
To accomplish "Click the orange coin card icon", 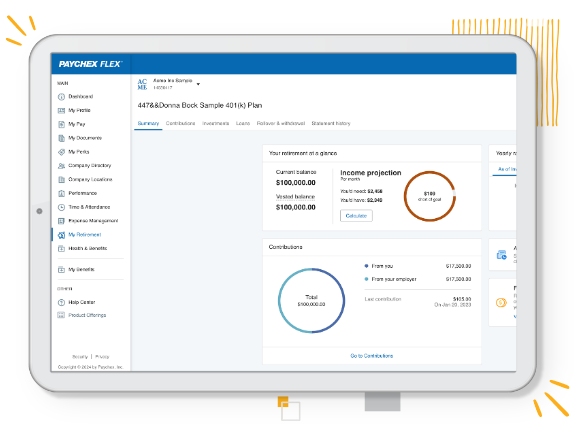I will pyautogui.click(x=501, y=303).
